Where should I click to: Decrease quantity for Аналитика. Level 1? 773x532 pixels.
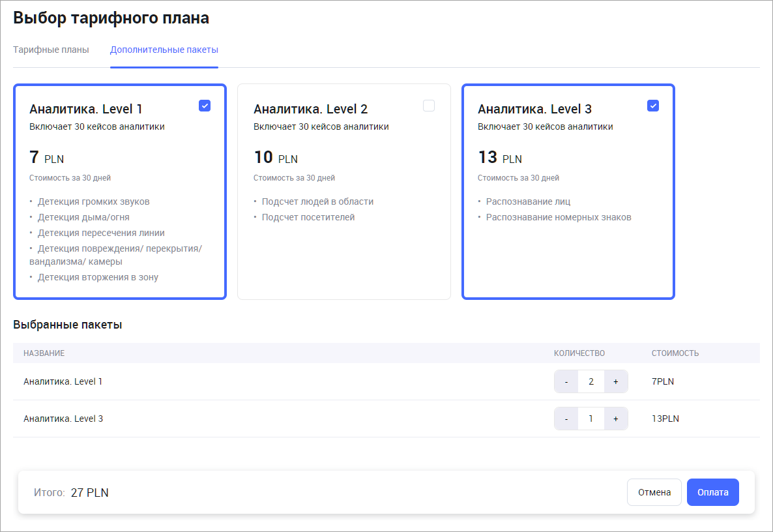566,381
